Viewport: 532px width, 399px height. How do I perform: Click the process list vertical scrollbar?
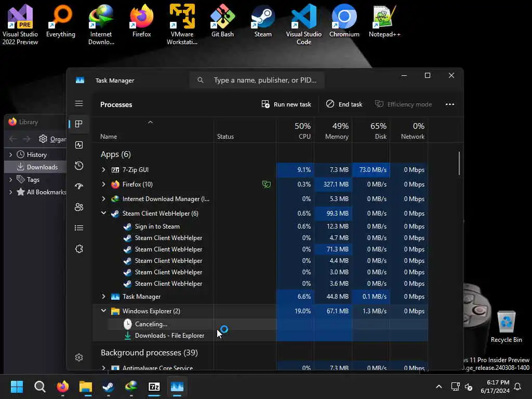pos(459,163)
